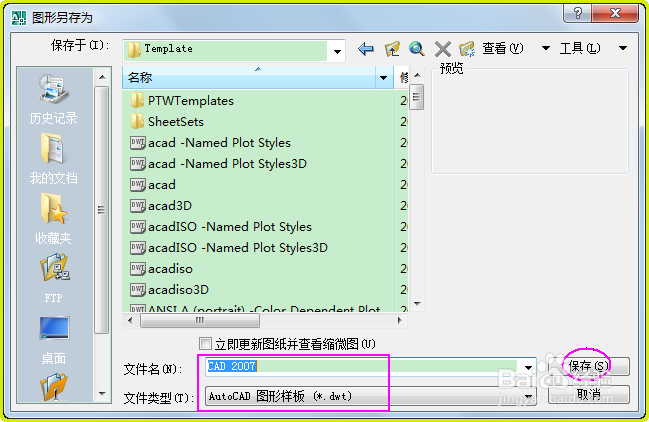Click the file name field containing CAD 2007

point(363,367)
